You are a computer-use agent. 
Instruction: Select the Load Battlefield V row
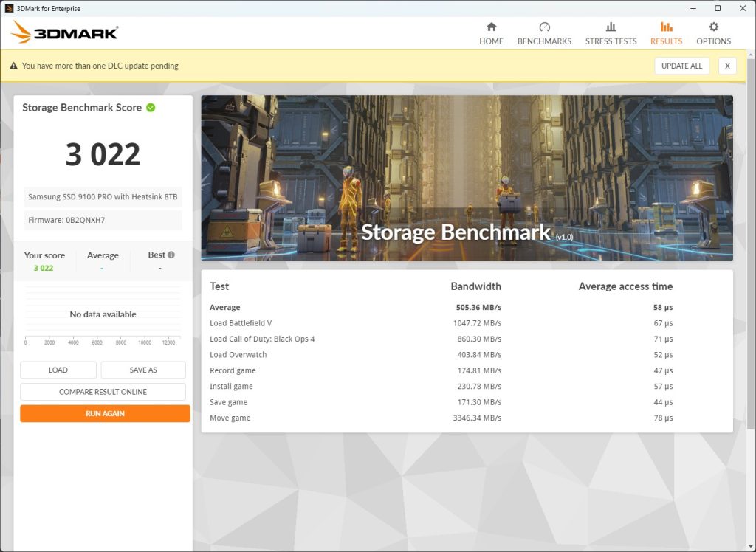pyautogui.click(x=467, y=323)
